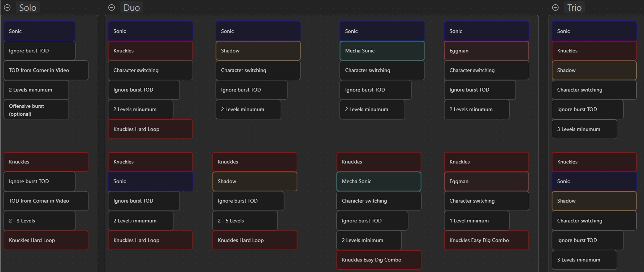Click 3 Levels minumum in Trio Sonic-led stack
The height and width of the screenshot is (272, 644).
584,129
